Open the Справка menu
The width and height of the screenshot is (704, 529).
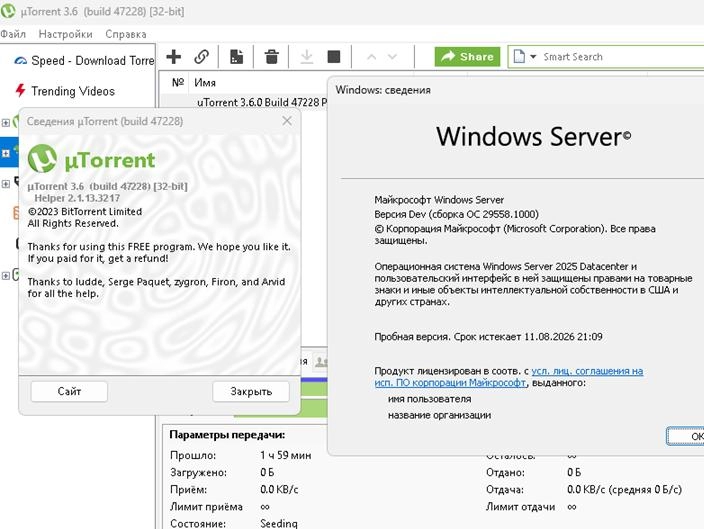pos(126,34)
